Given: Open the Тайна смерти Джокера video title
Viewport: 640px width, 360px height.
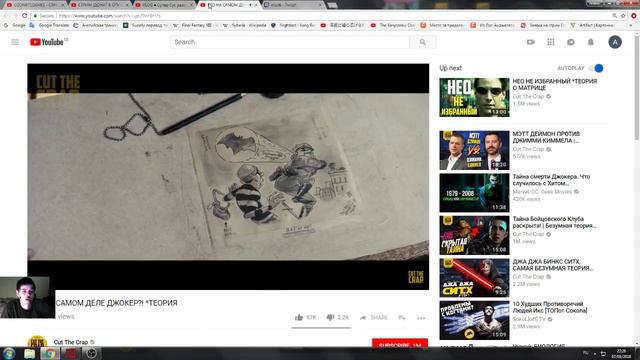Looking at the screenshot, I should pyautogui.click(x=551, y=180).
